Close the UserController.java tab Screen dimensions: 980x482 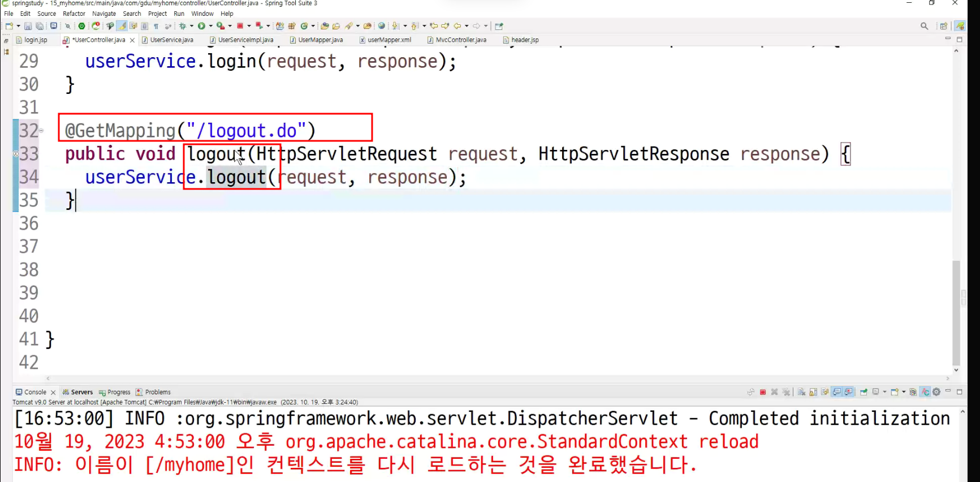(x=132, y=40)
